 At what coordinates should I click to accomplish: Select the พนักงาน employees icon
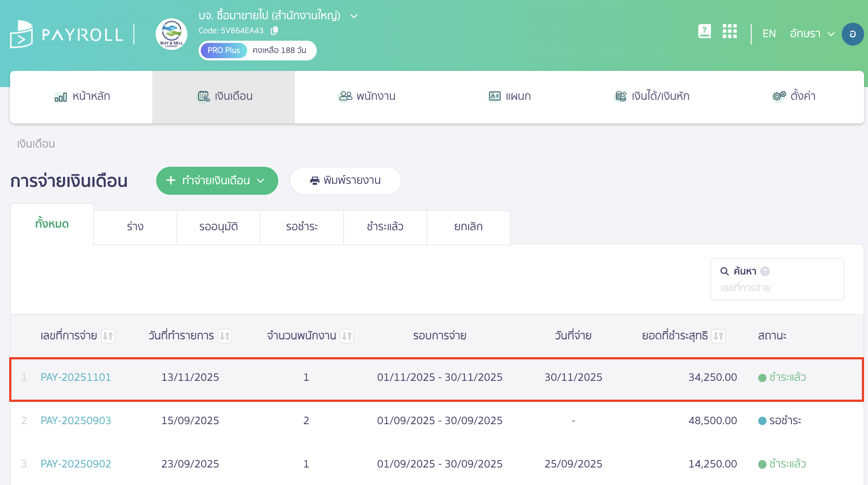tap(345, 96)
